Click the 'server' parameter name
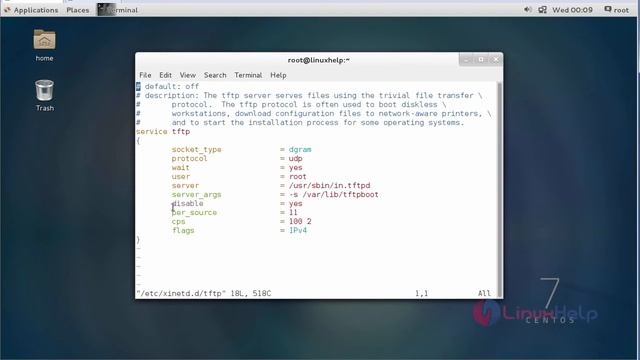The width and height of the screenshot is (640, 360). [x=185, y=185]
